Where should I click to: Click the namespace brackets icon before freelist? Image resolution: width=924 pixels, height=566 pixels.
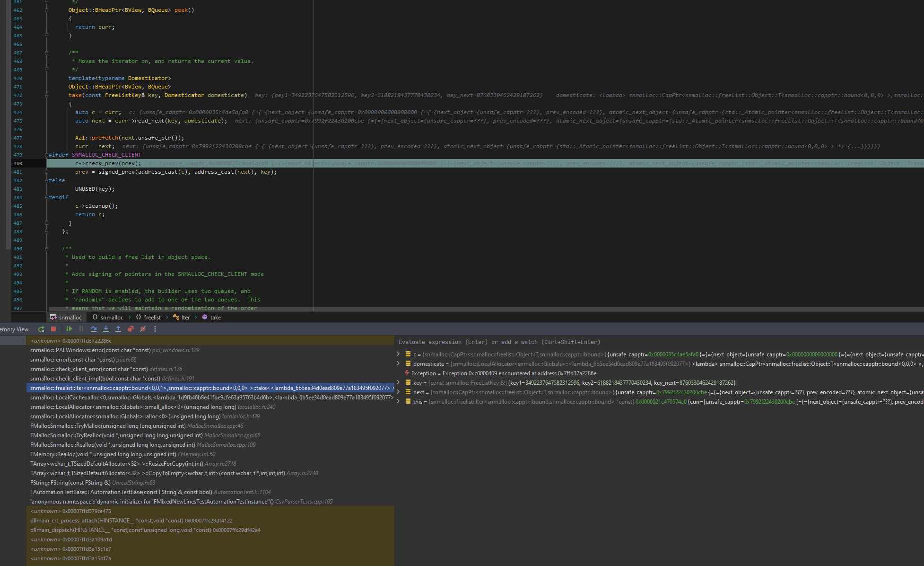coord(139,318)
